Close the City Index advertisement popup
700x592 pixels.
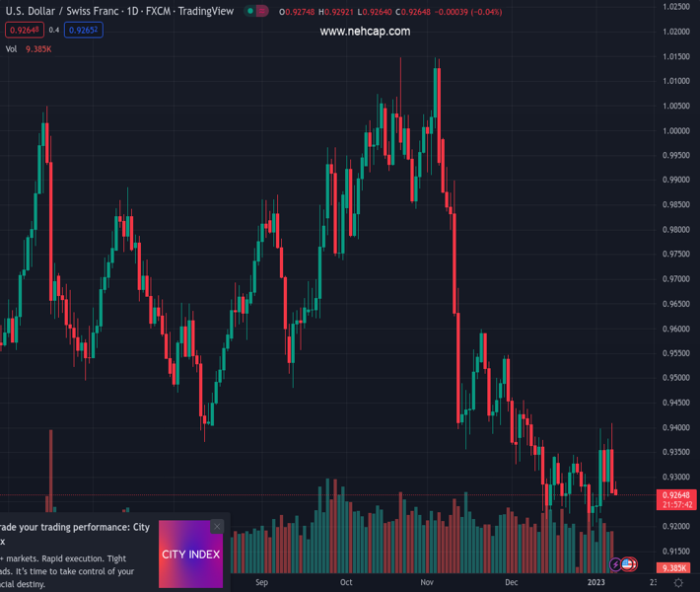217,526
